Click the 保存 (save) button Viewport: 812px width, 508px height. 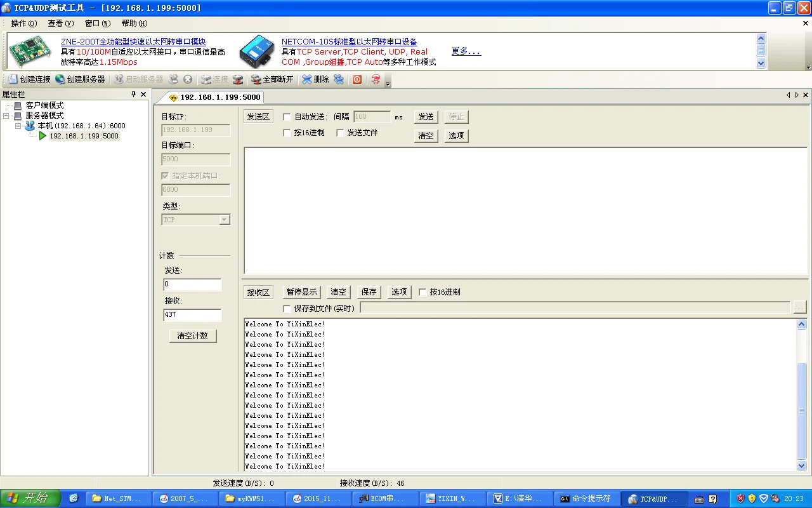[369, 292]
